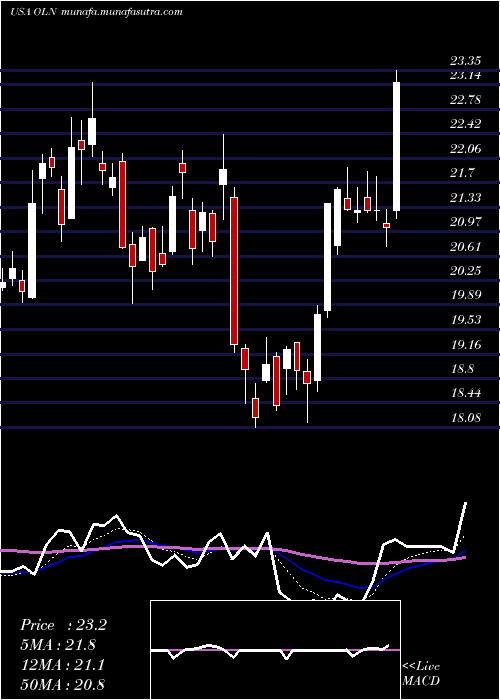Click the 22.06 price axis label
This screenshot has width=500, height=700.
pyautogui.click(x=465, y=149)
